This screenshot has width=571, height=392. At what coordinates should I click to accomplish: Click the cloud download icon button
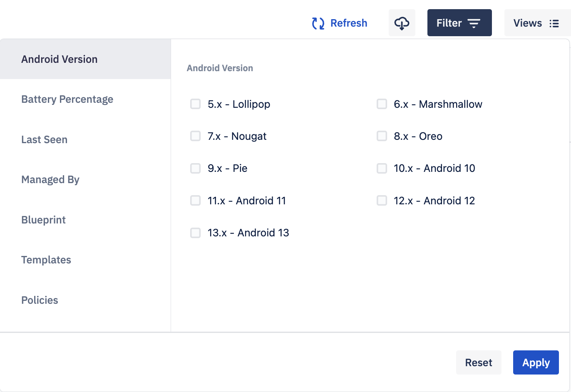402,23
